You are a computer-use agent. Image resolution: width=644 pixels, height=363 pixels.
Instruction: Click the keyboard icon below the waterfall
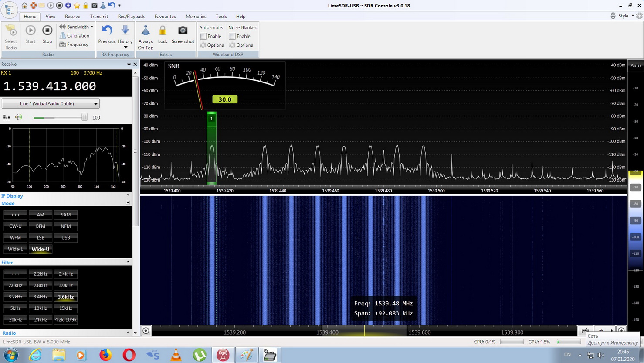pyautogui.click(x=585, y=331)
